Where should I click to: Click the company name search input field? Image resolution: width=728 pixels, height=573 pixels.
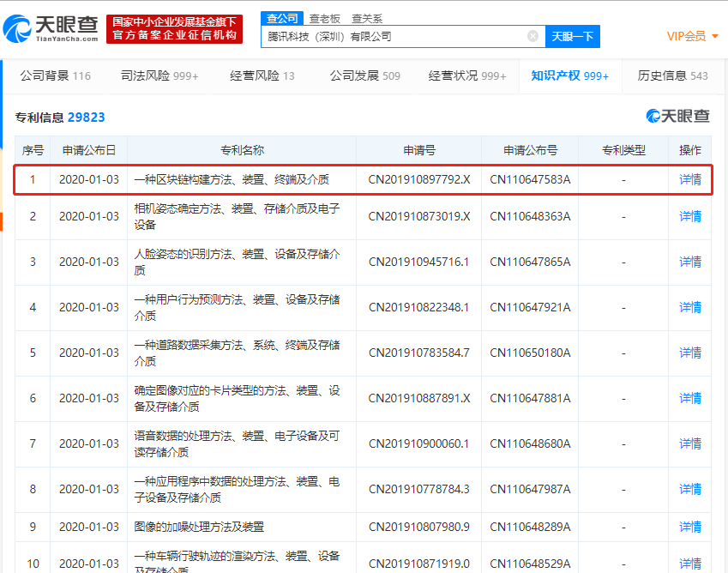(394, 36)
